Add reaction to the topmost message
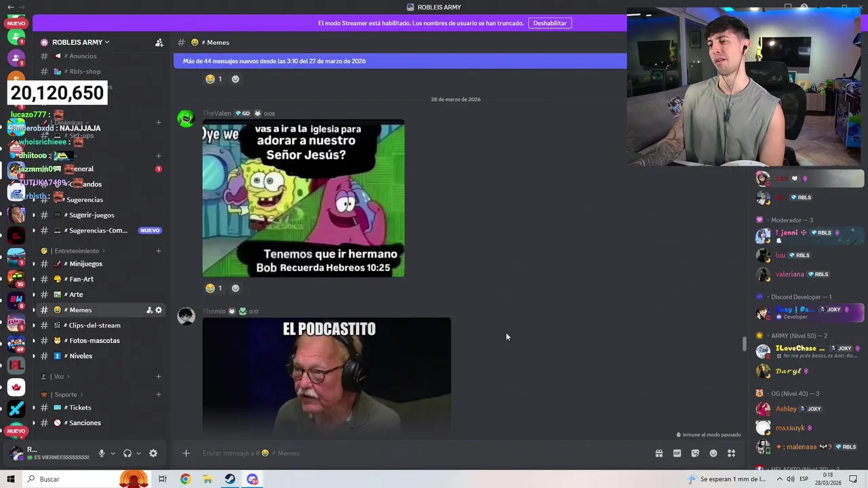 (235, 79)
